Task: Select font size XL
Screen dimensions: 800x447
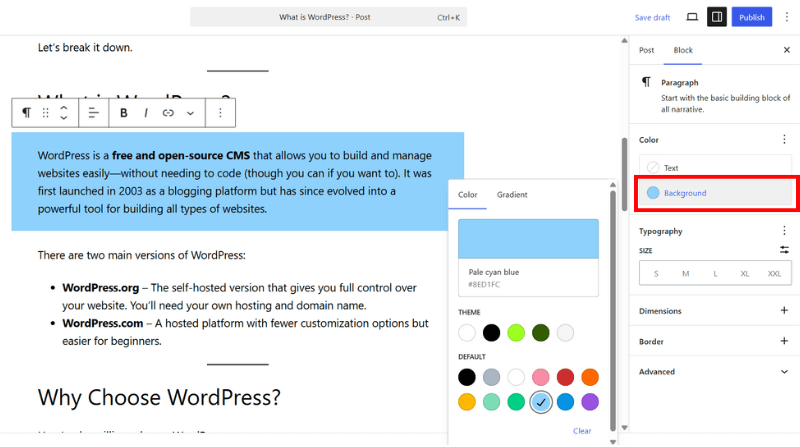Action: [745, 274]
